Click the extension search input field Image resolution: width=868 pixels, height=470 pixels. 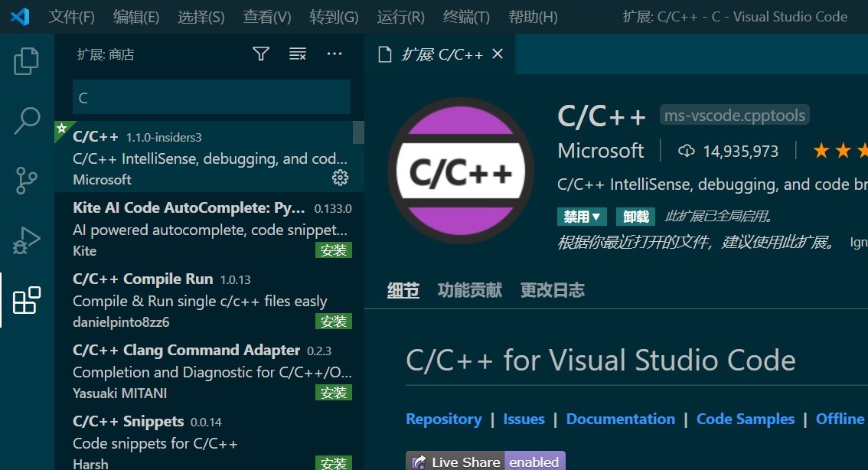click(211, 97)
